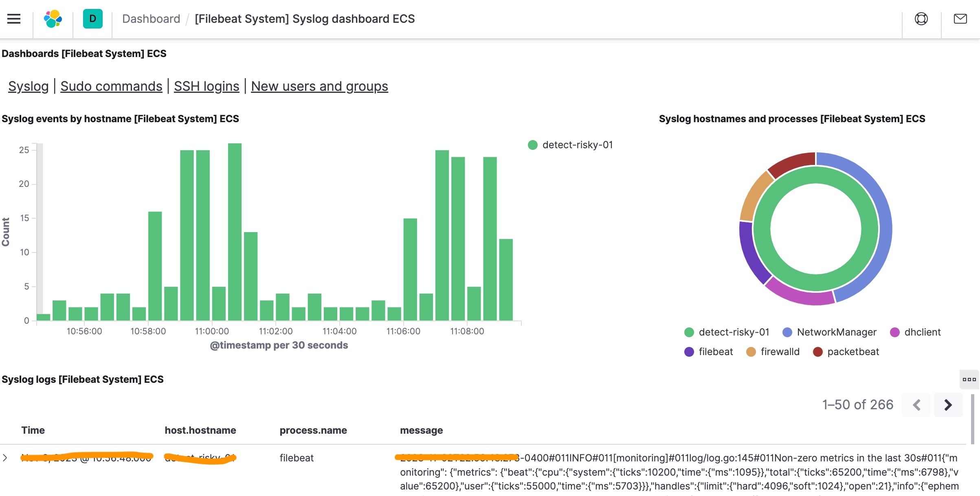Click the Syslog logs panel title

coord(83,380)
